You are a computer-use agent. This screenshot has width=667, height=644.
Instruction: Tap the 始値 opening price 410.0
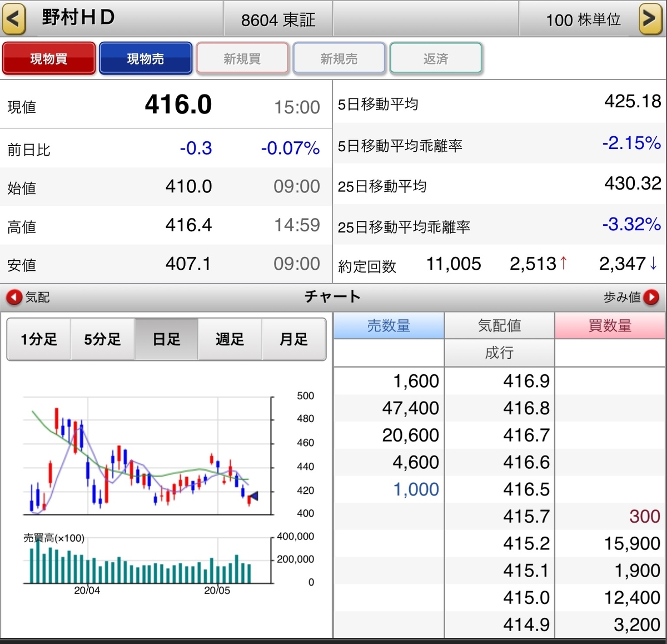(x=188, y=186)
